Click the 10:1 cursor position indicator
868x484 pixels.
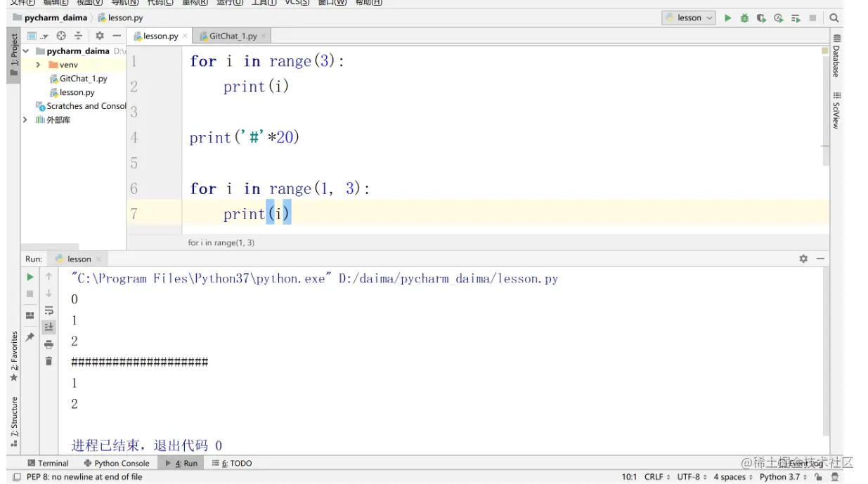629,477
